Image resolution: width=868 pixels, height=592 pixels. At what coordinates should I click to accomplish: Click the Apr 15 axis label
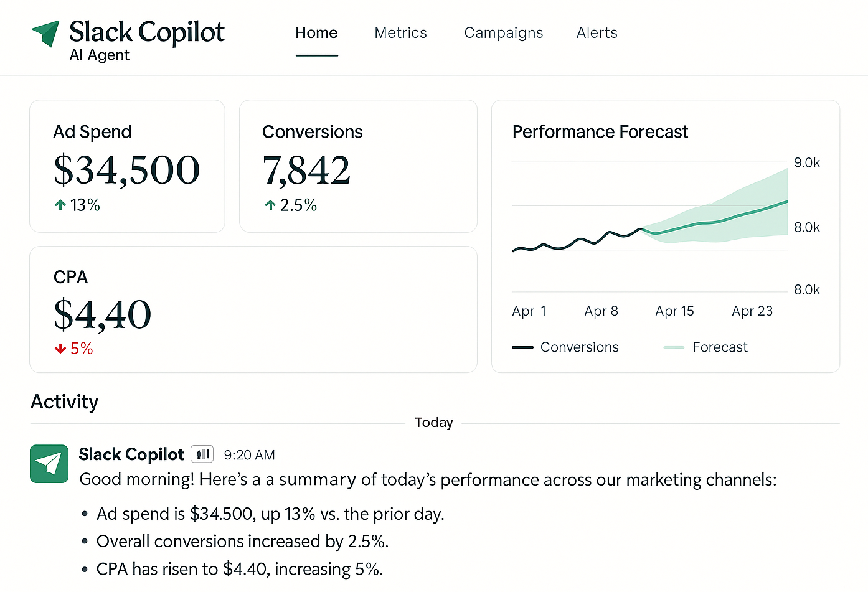tap(674, 311)
